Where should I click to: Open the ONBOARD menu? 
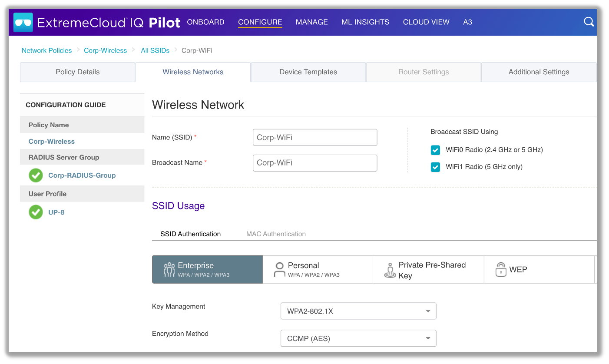pyautogui.click(x=205, y=22)
